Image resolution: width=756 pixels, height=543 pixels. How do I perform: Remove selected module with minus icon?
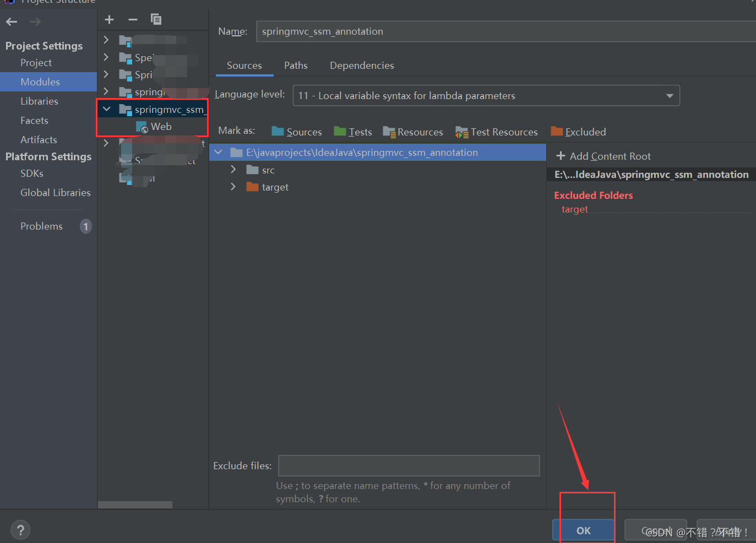(133, 20)
